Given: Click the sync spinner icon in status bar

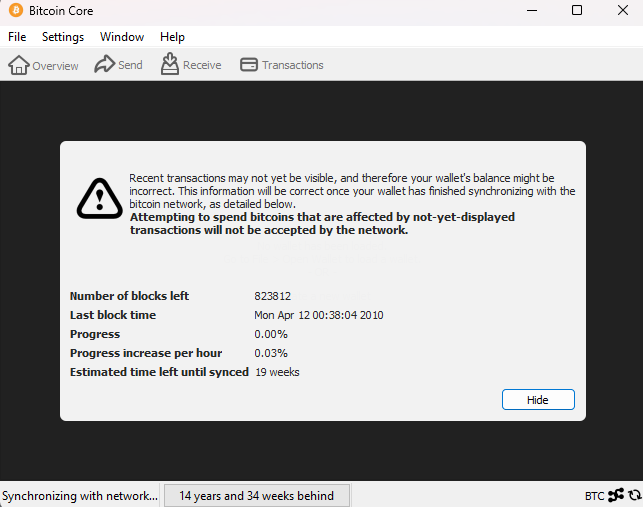Looking at the screenshot, I should [x=635, y=495].
